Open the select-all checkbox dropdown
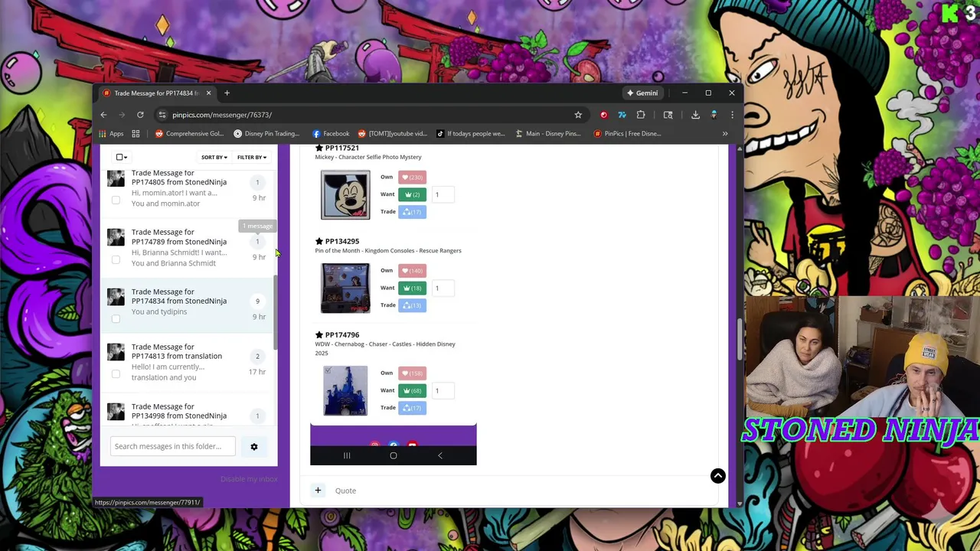The height and width of the screenshot is (551, 980). [x=121, y=157]
